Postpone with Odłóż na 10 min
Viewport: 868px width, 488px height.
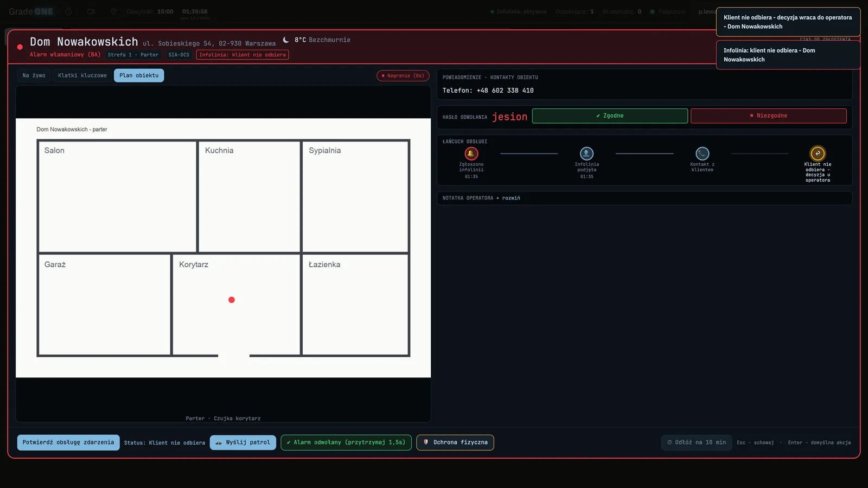tap(697, 442)
